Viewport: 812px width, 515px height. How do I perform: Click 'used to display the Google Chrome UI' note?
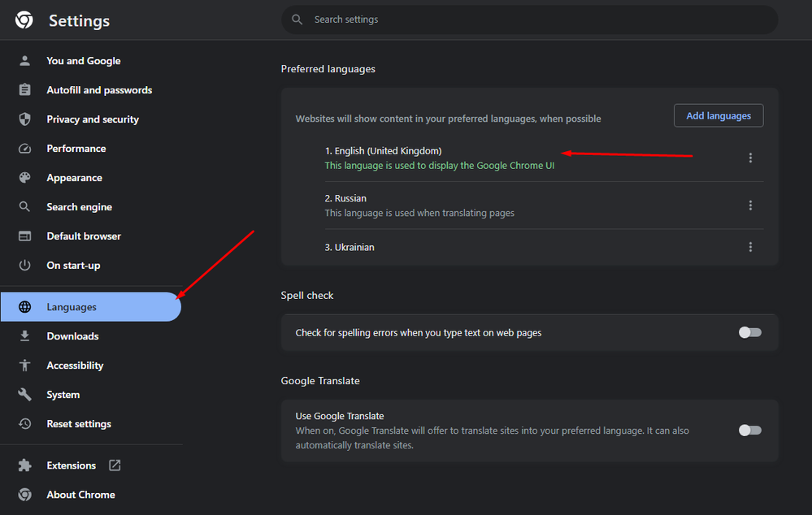[439, 166]
